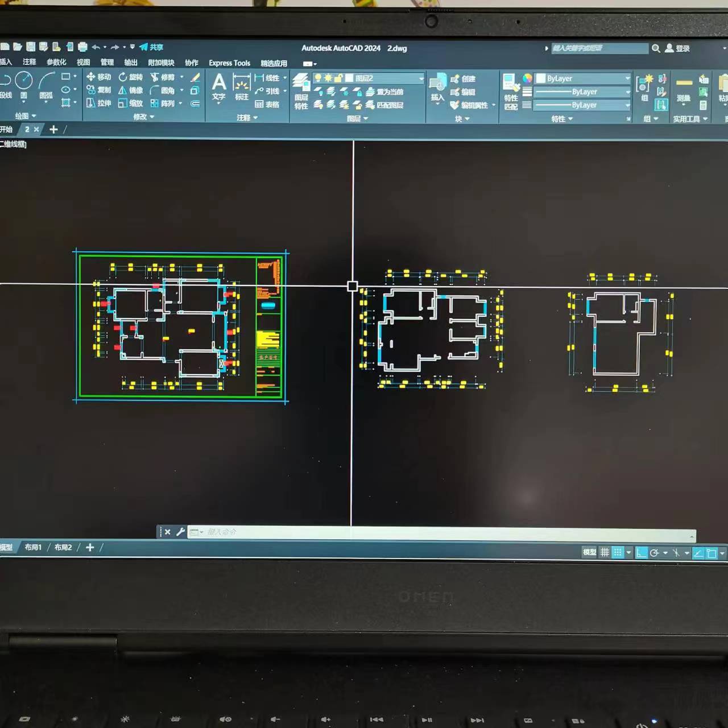This screenshot has width=728, height=728.
Task: Click the Rotate (旋转) tool
Action: (130, 77)
